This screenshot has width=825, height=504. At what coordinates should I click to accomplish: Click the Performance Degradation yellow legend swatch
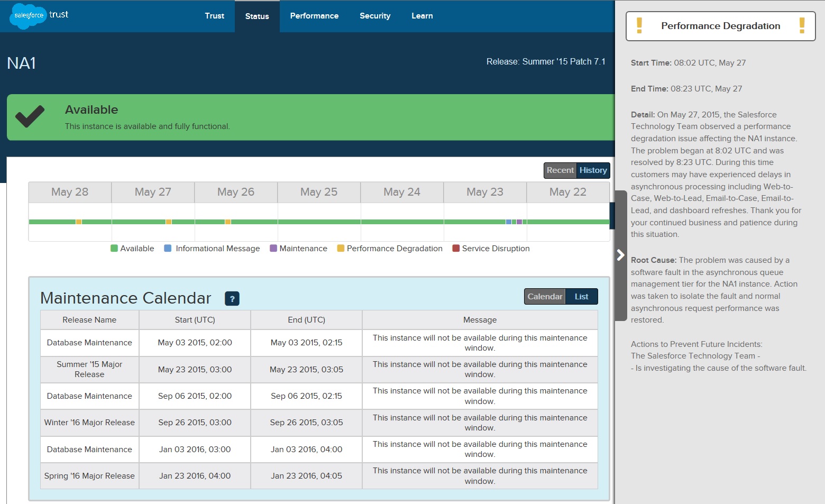click(341, 249)
